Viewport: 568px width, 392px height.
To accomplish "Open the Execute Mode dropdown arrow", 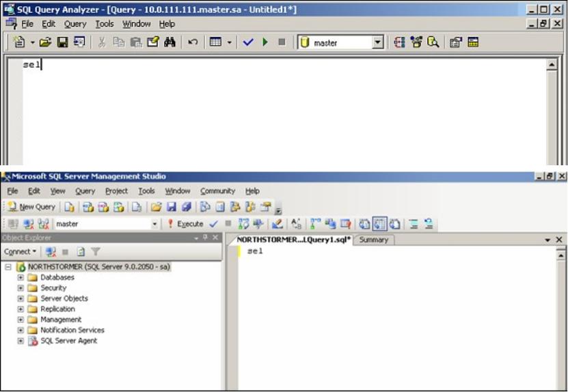I will (x=229, y=43).
